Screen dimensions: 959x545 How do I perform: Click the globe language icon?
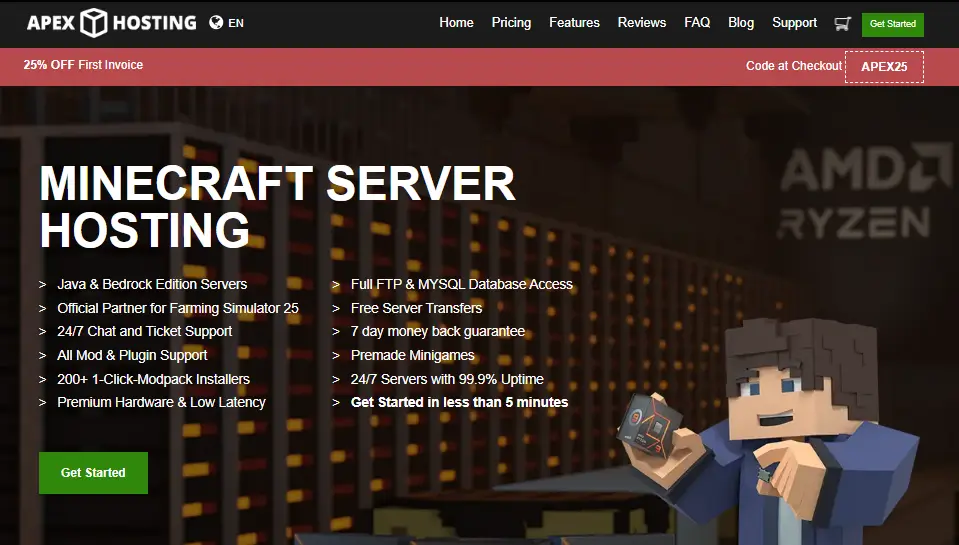pyautogui.click(x=216, y=23)
